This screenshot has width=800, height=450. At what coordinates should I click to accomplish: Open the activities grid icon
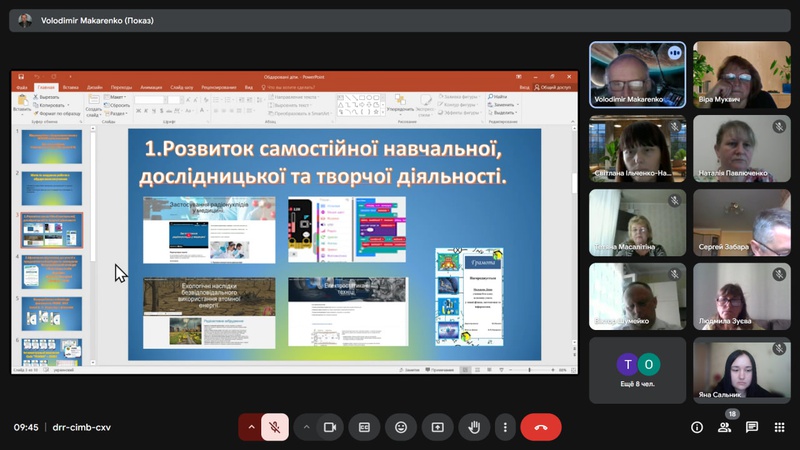[779, 427]
